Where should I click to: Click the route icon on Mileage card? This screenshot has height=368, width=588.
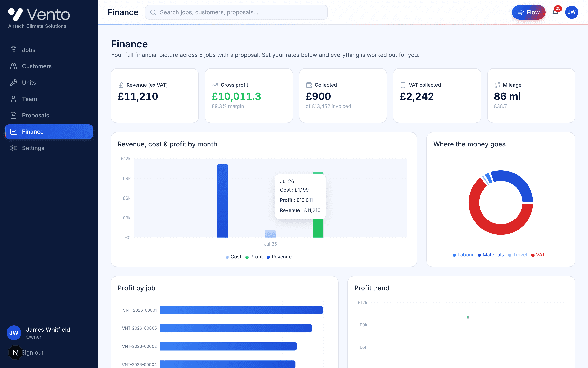497,85
